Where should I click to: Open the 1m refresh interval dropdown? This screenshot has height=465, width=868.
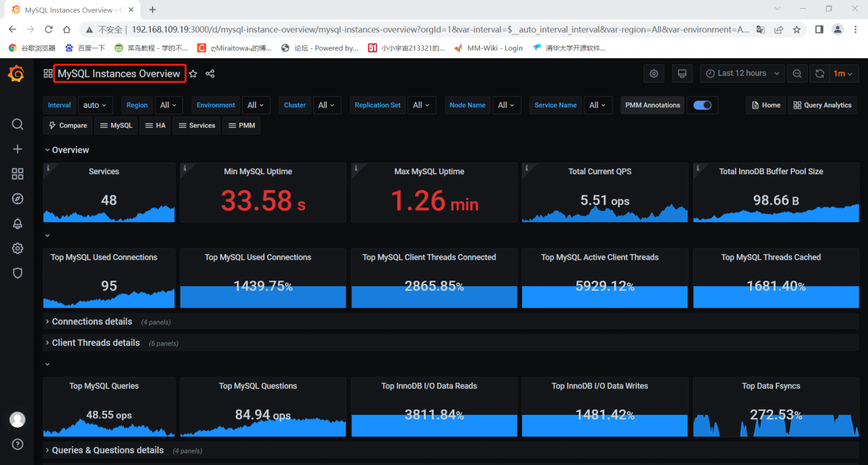point(843,73)
